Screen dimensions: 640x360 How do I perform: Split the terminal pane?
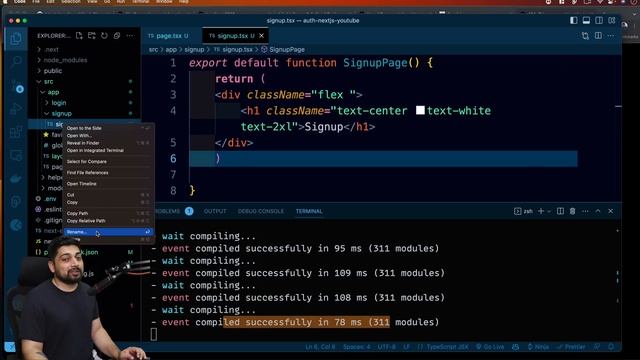click(560, 211)
